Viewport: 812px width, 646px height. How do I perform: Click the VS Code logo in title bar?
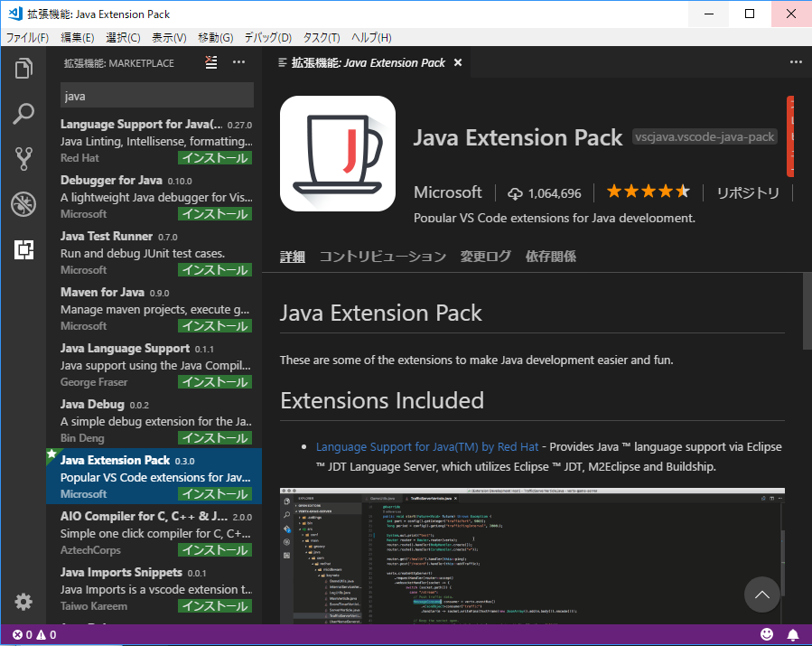click(15, 14)
